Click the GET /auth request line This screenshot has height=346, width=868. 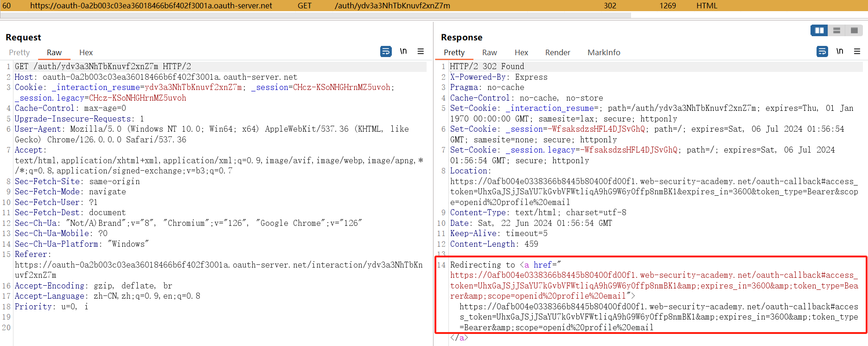[103, 66]
